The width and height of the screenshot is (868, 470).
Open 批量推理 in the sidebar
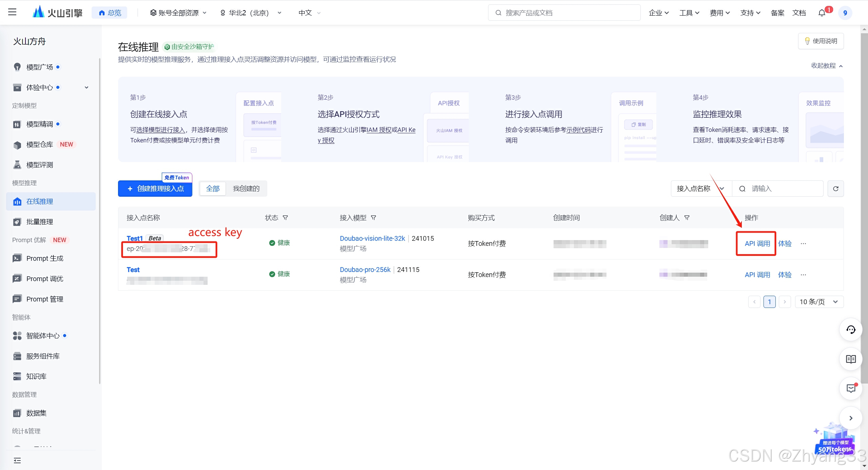[40, 222]
